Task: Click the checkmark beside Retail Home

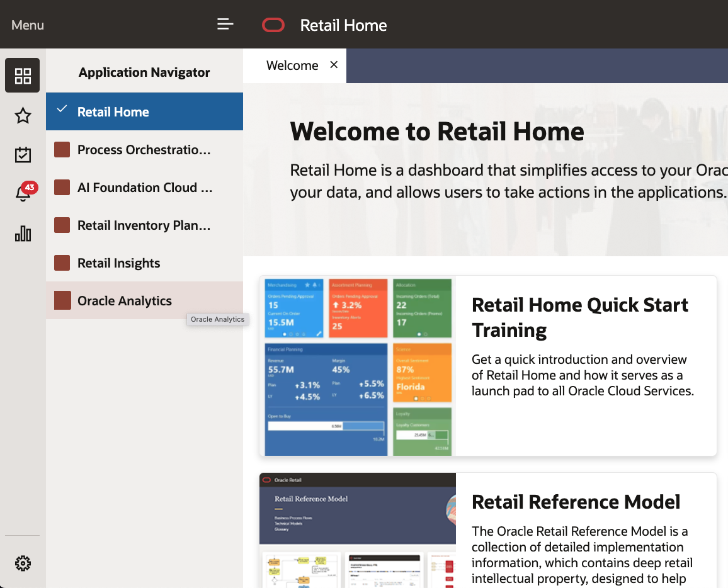Action: click(x=62, y=109)
